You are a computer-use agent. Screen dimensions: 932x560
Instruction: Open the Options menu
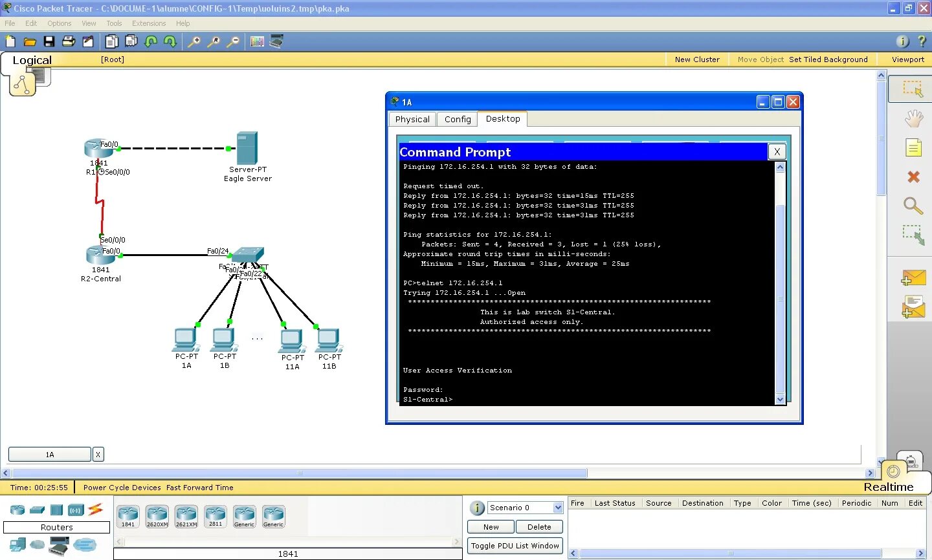(x=59, y=23)
